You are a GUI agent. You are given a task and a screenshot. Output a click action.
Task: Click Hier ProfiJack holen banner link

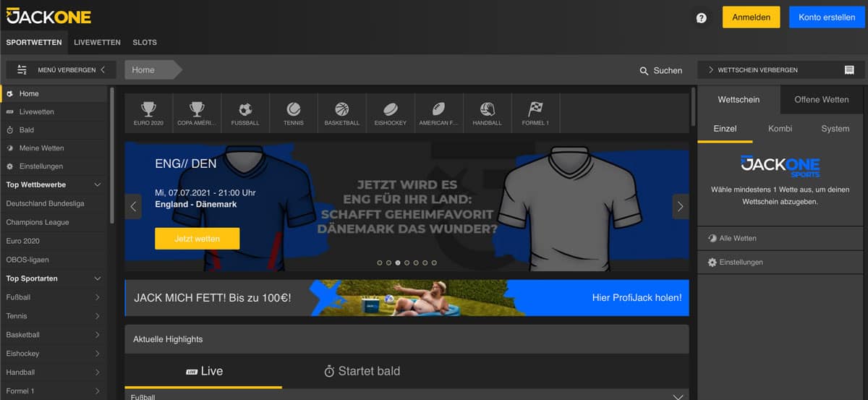coord(637,297)
